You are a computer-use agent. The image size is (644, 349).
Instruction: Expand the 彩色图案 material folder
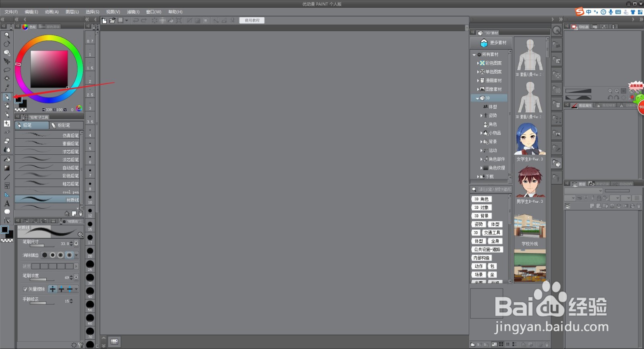pyautogui.click(x=478, y=63)
